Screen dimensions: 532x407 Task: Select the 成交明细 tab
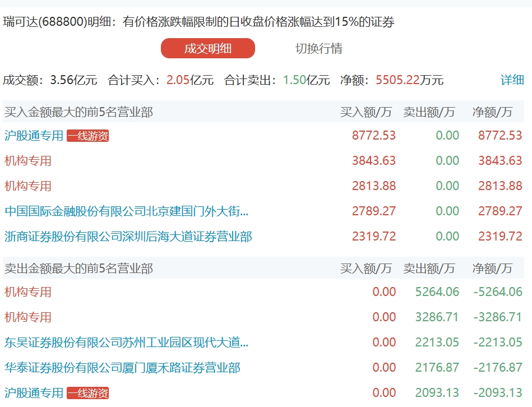click(x=207, y=48)
